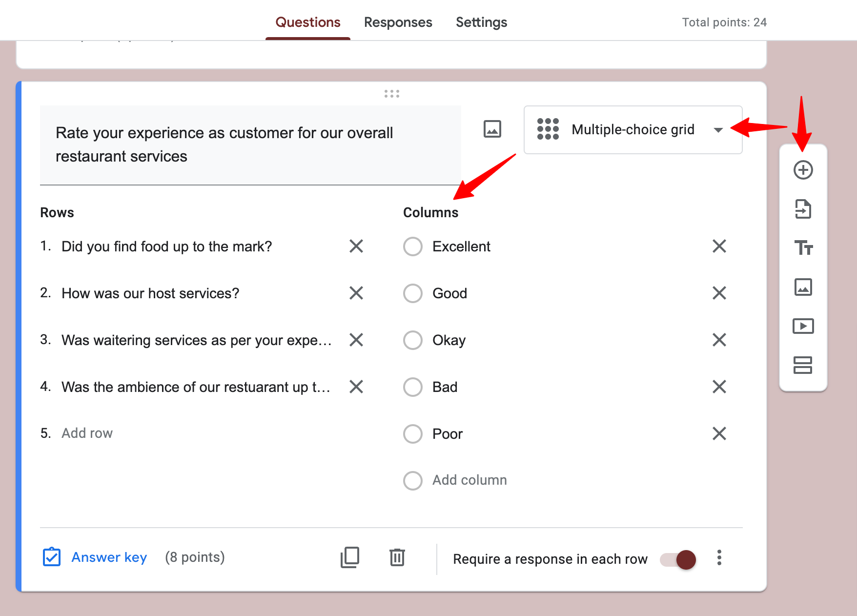Screen dimensions: 857x616
Task: Insert an image next to the question title
Action: coord(491,129)
